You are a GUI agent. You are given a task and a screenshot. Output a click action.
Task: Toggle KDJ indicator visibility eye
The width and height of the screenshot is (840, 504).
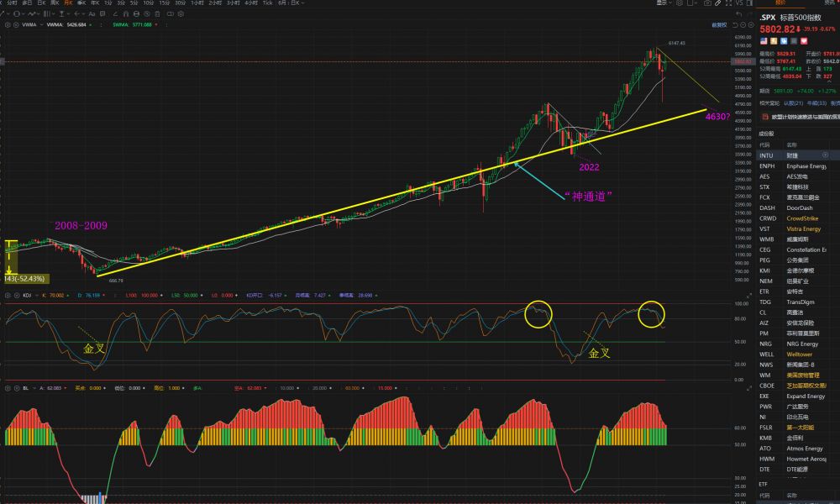tap(17, 295)
